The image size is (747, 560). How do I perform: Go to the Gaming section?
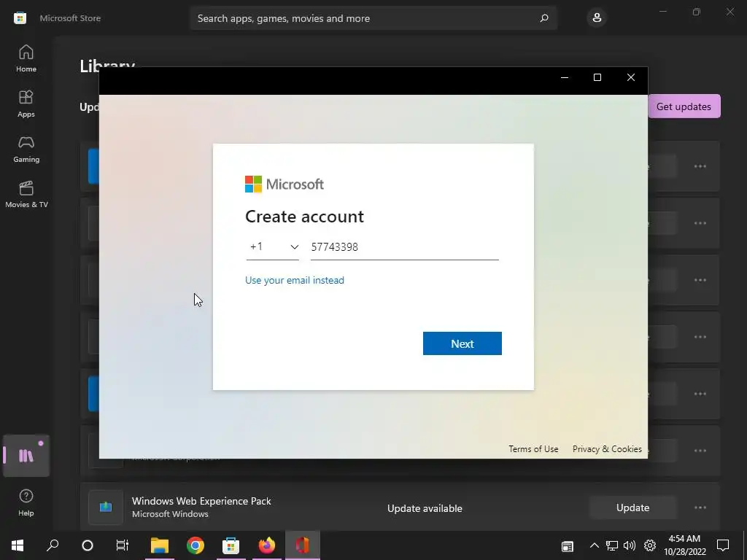26,149
